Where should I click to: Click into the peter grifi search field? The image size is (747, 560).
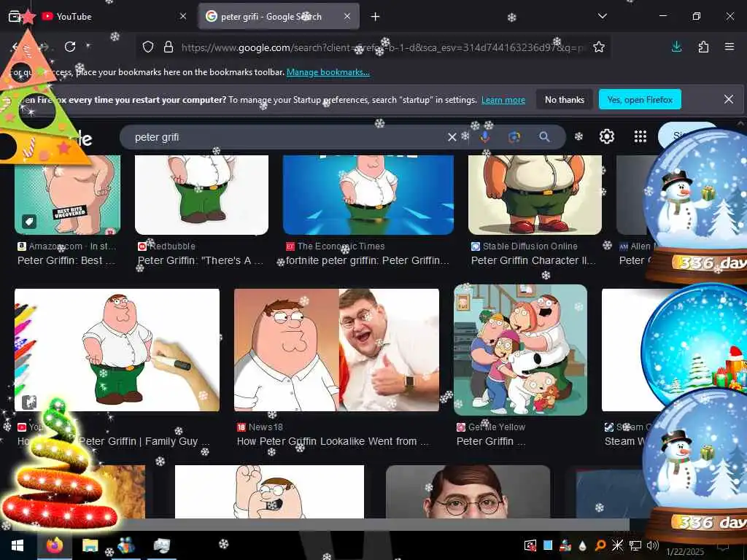(x=286, y=137)
